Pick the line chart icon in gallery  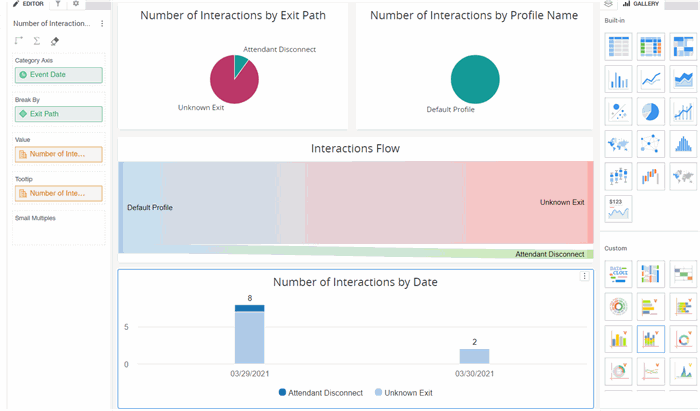coord(651,79)
